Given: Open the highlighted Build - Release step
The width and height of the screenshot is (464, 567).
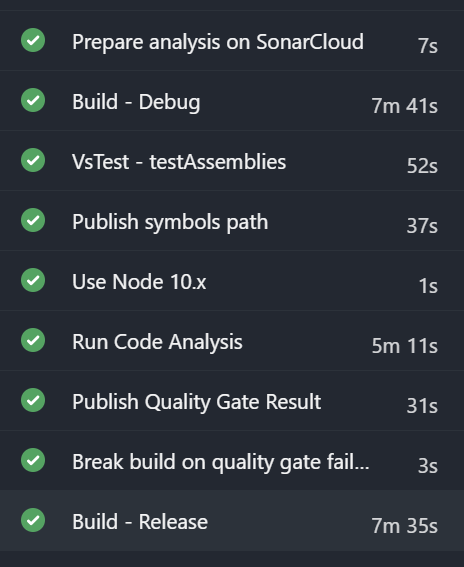Looking at the screenshot, I should pyautogui.click(x=232, y=521).
